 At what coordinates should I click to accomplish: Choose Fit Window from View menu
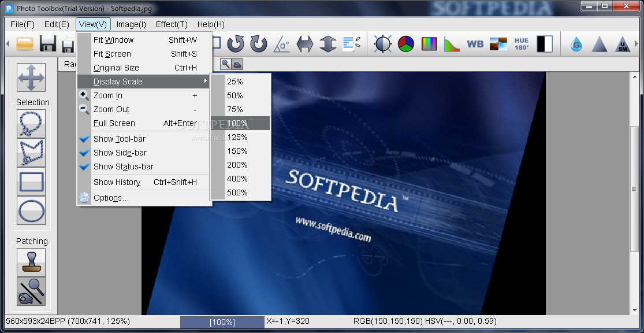(x=144, y=40)
